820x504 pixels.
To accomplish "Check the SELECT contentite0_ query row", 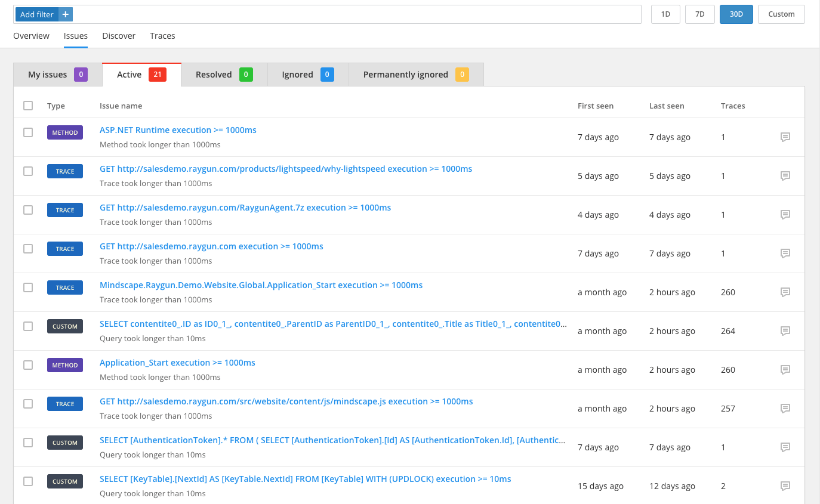I will point(28,326).
